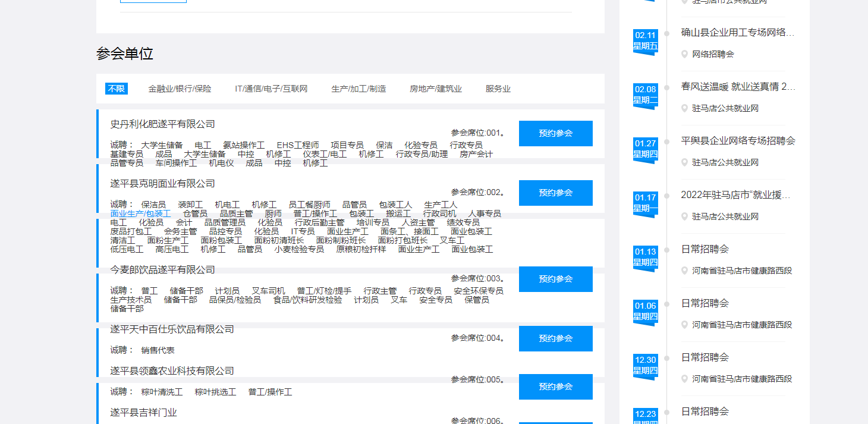Select the 不限 industry filter
This screenshot has width=868, height=424.
click(x=117, y=89)
